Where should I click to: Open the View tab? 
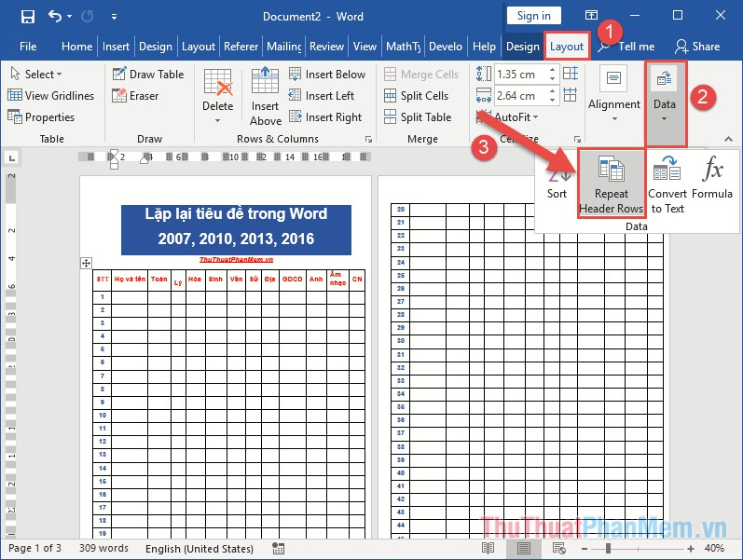click(x=365, y=47)
